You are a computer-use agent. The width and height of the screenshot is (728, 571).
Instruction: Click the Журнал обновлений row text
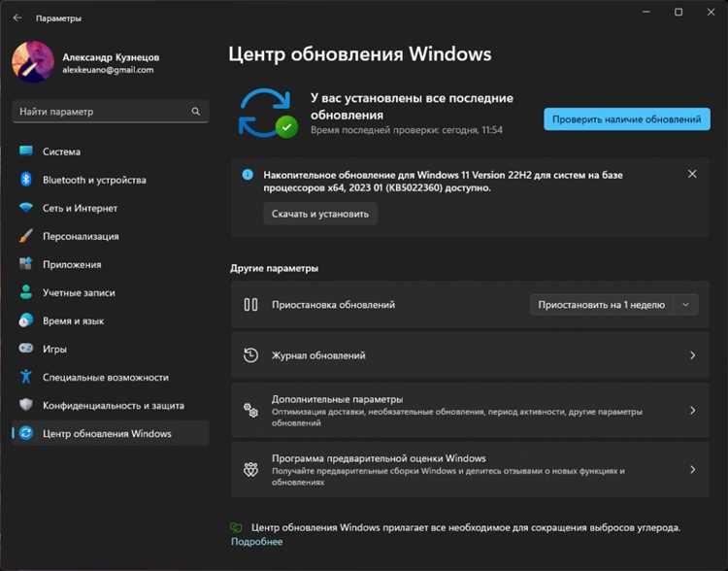(x=318, y=355)
